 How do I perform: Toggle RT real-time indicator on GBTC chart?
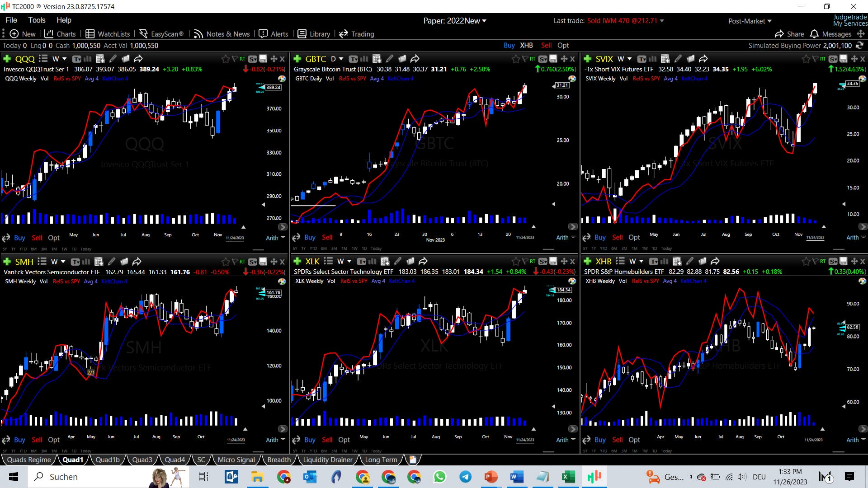click(532, 59)
